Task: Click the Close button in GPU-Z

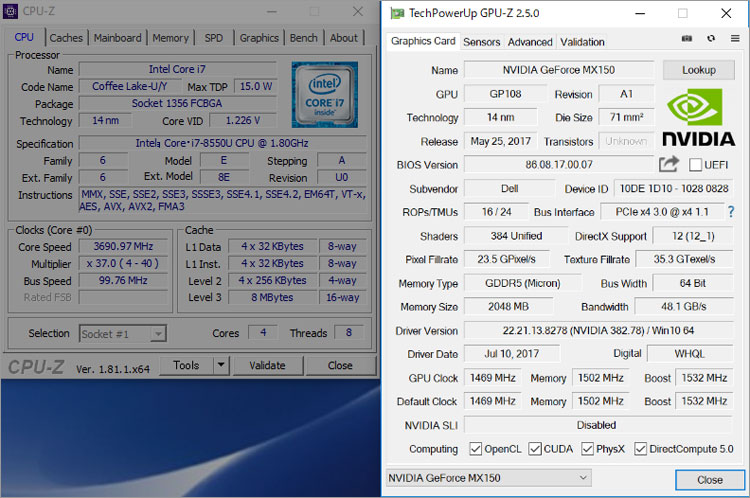Action: 710,479
